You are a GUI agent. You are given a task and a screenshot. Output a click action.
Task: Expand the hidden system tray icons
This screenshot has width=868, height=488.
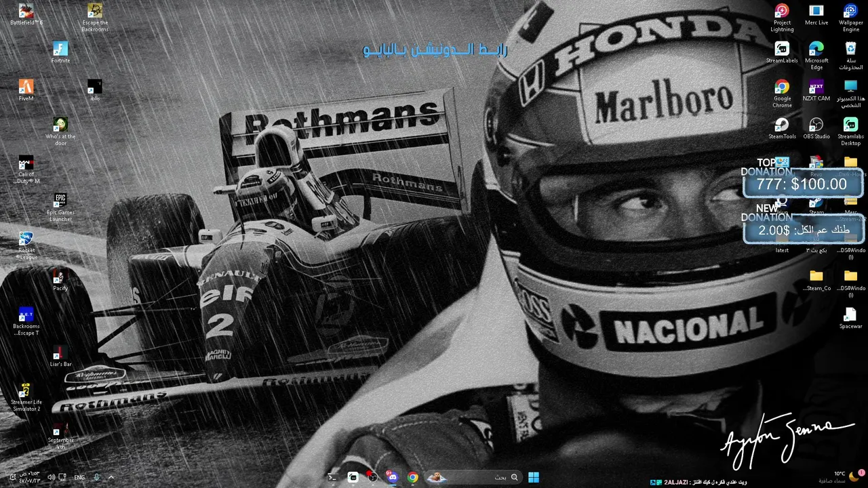click(x=111, y=477)
